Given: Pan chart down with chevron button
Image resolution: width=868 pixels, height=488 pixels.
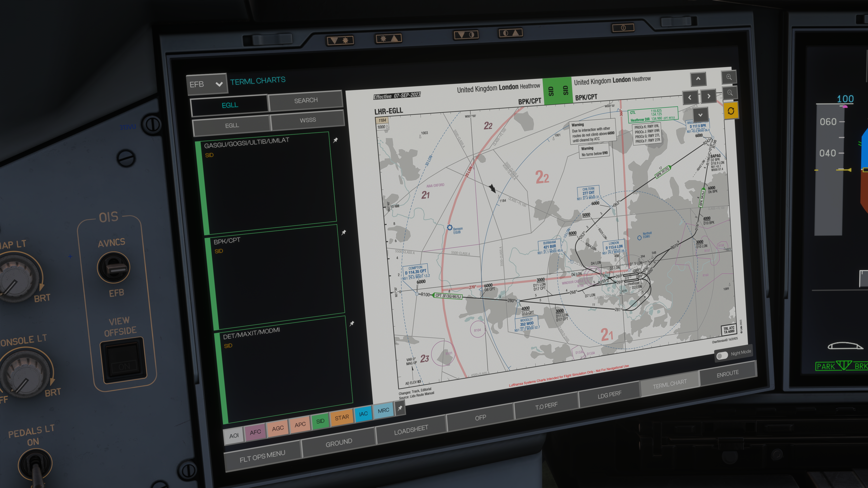Looking at the screenshot, I should pyautogui.click(x=700, y=115).
